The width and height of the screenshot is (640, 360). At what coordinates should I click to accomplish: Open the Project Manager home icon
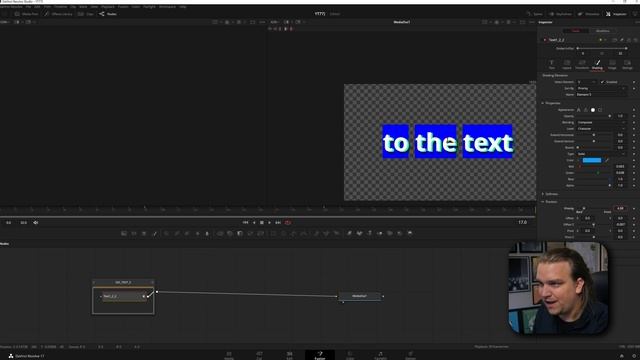tap(622, 356)
